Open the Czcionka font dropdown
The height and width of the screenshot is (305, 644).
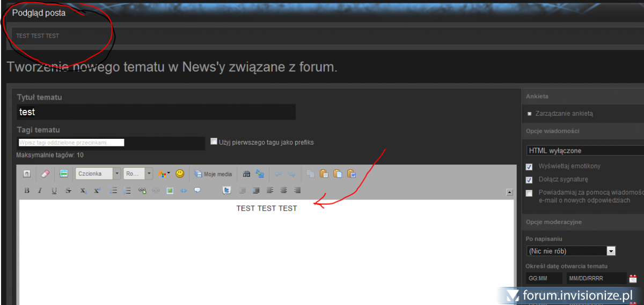[x=98, y=174]
